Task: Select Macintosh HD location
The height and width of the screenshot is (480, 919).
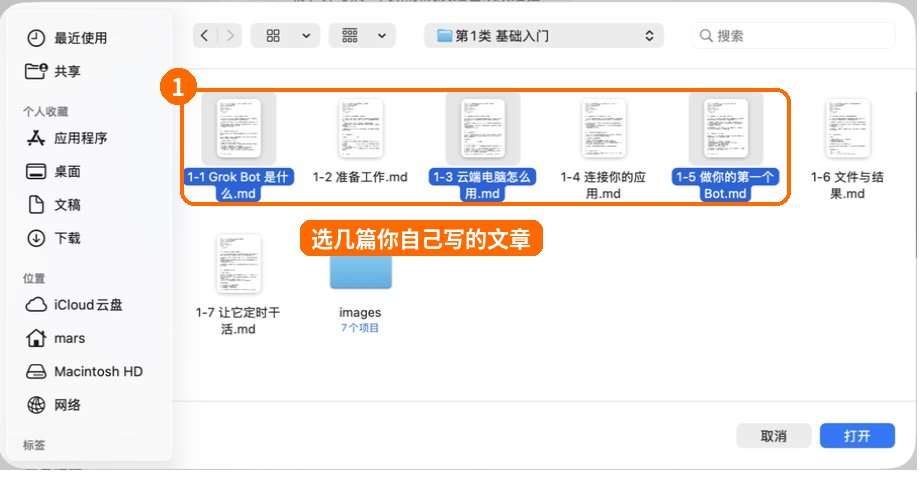Action: [84, 372]
